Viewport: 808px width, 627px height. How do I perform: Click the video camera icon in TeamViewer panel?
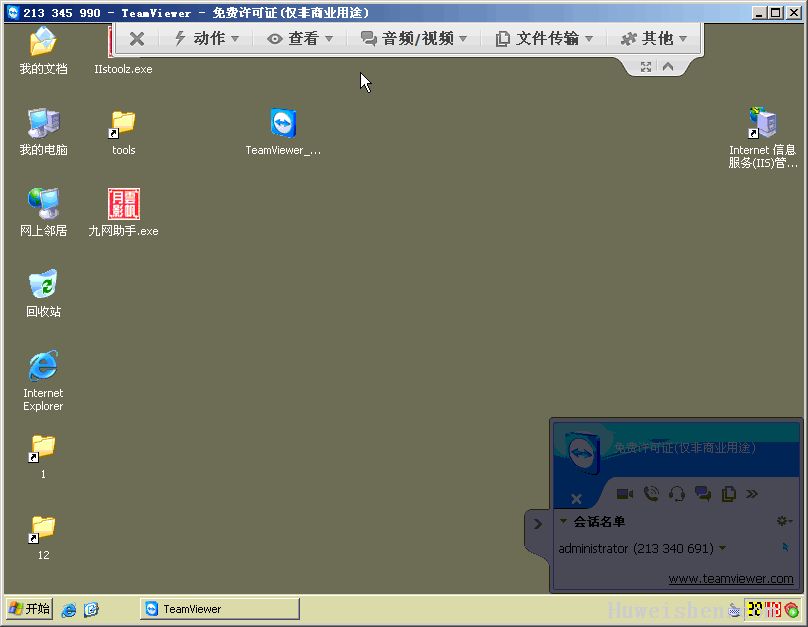[x=625, y=494]
